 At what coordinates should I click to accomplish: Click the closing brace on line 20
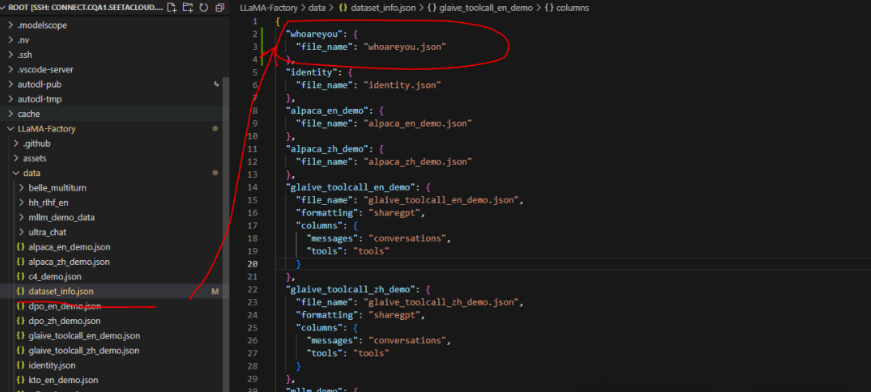point(299,264)
